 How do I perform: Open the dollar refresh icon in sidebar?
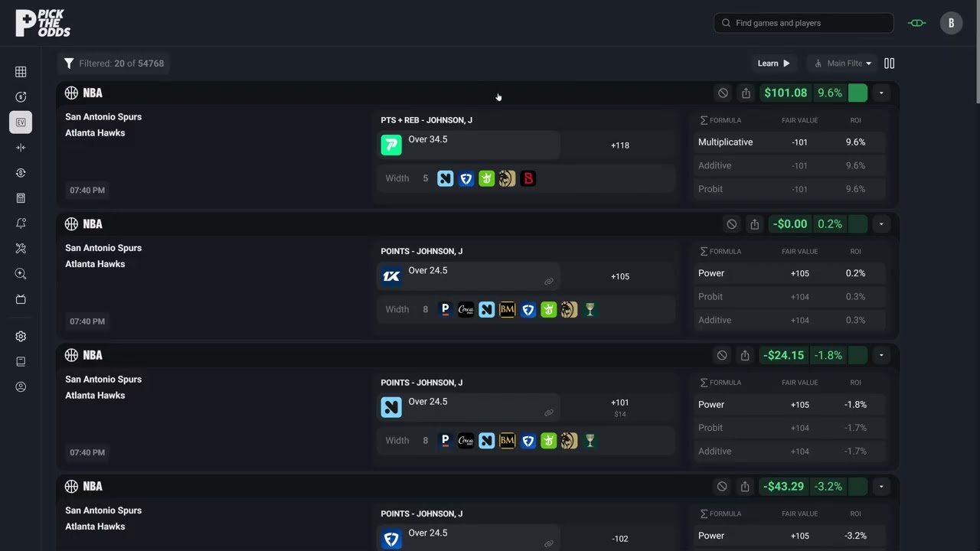21,97
